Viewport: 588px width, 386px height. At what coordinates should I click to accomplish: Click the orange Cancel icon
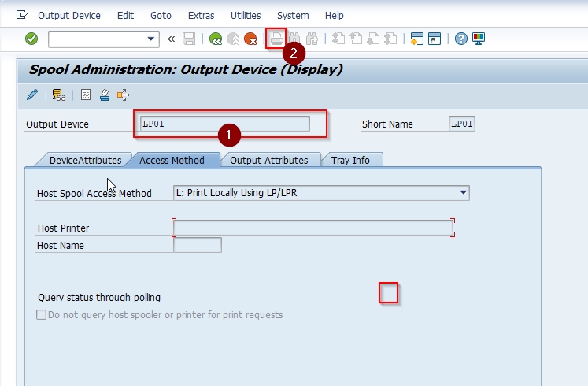250,39
